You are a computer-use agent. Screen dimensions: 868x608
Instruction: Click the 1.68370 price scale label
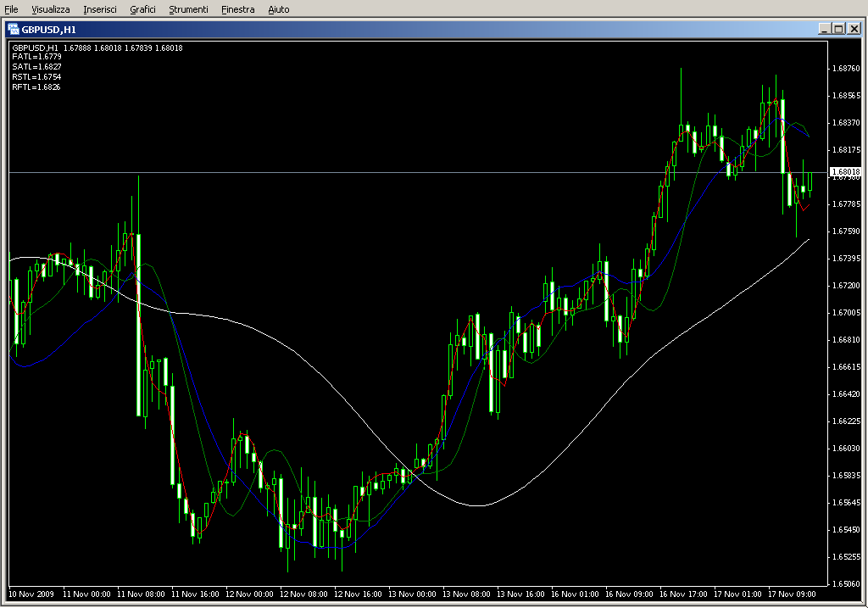tap(847, 122)
